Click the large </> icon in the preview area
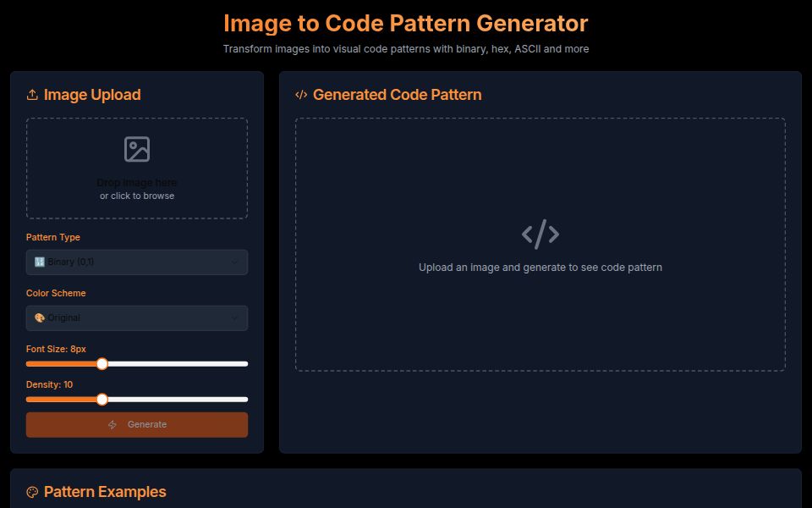Screen dimensions: 812x508 (540, 234)
